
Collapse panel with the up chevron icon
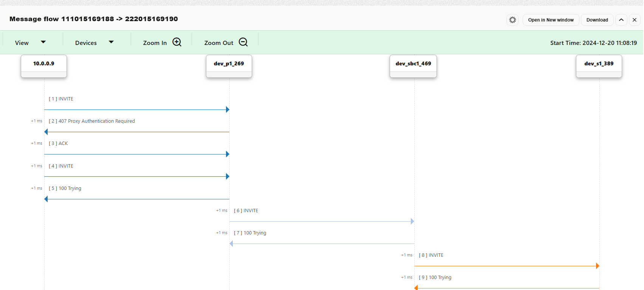(621, 20)
